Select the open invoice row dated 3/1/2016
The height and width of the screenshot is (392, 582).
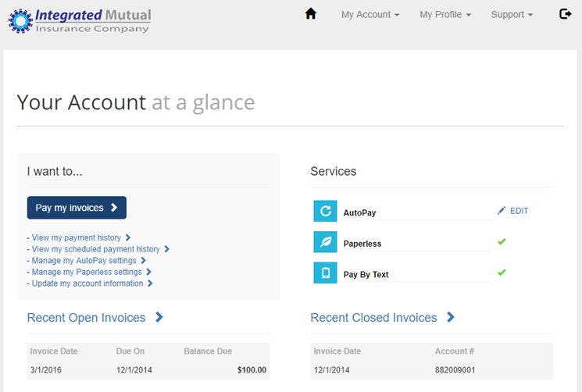[x=148, y=369]
